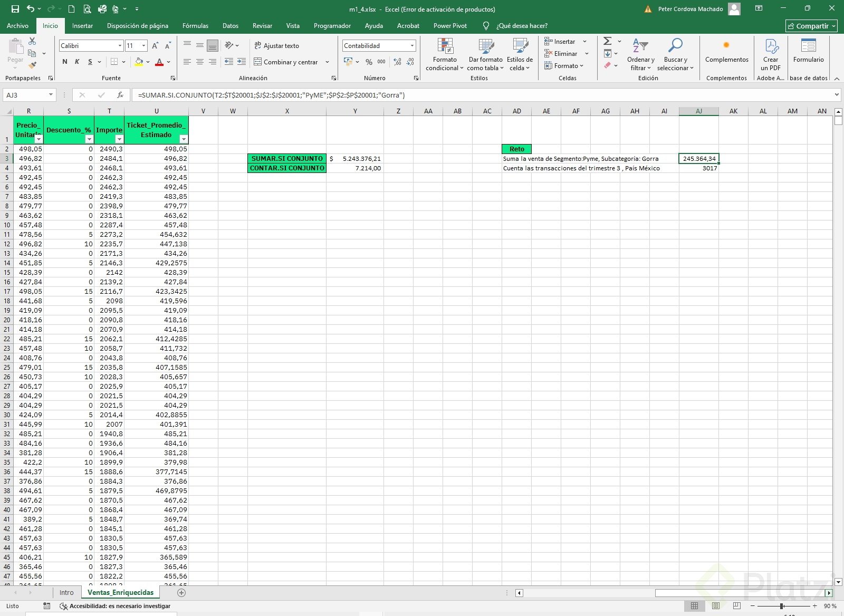Click the Compartir share button
Image resolution: width=844 pixels, height=616 pixels.
[811, 26]
